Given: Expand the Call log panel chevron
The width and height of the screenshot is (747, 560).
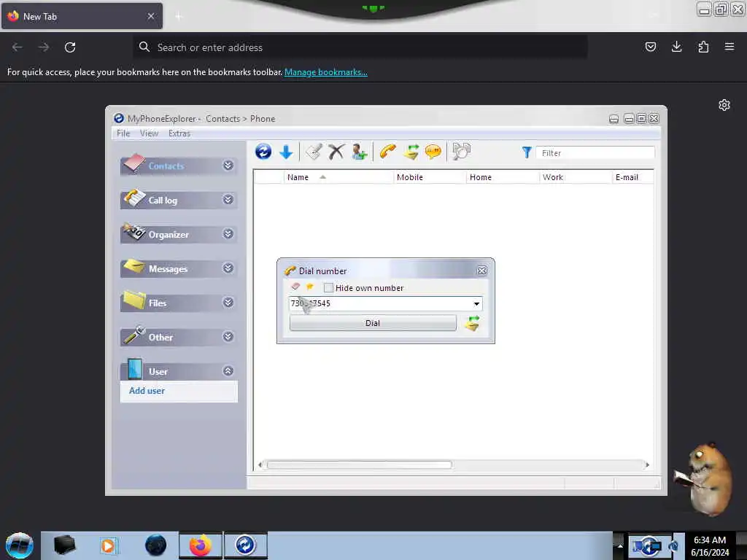Looking at the screenshot, I should coord(228,200).
